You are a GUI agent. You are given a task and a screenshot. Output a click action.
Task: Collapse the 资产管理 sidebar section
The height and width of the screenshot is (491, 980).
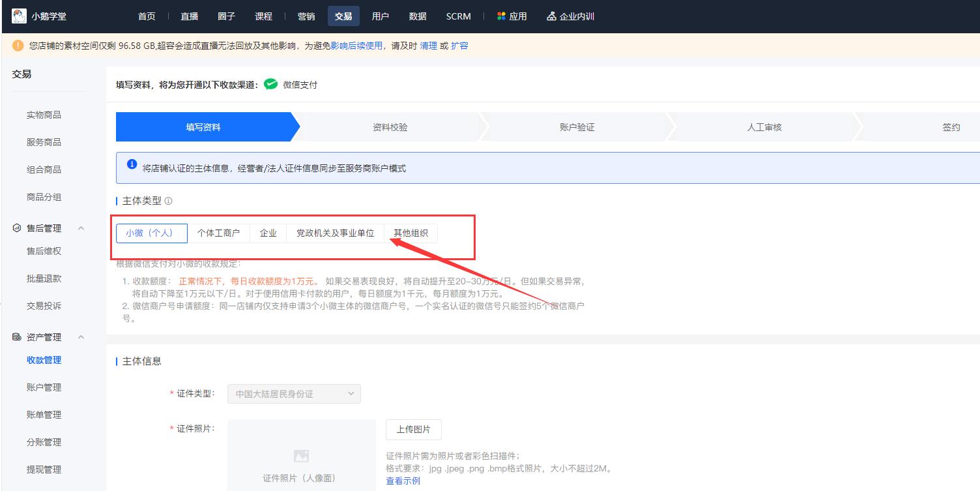[81, 337]
